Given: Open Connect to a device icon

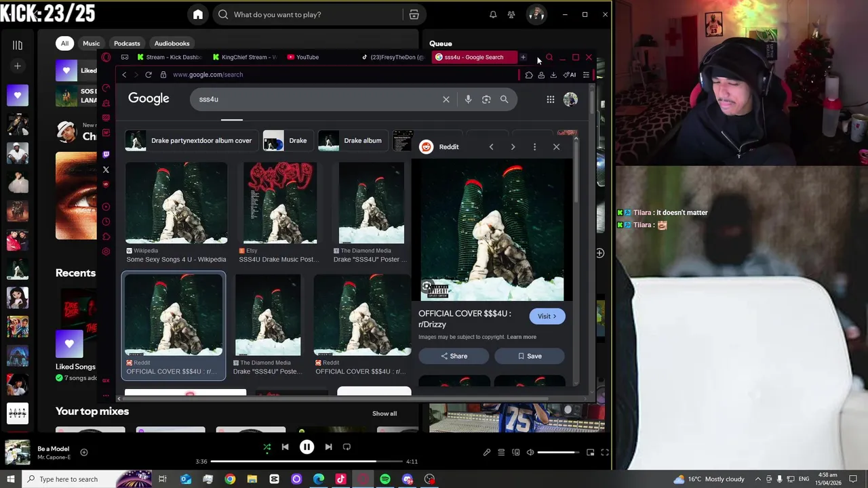Looking at the screenshot, I should pyautogui.click(x=516, y=452).
